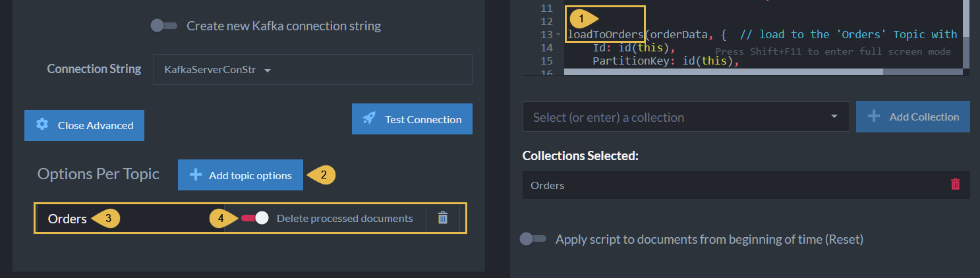The width and height of the screenshot is (980, 278).
Task: Click the plus icon on Add topic options
Action: click(195, 175)
